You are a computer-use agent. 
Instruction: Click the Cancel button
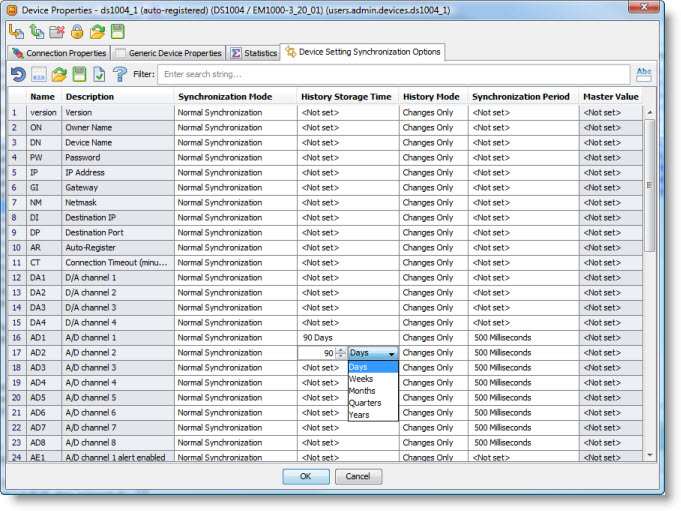click(358, 477)
